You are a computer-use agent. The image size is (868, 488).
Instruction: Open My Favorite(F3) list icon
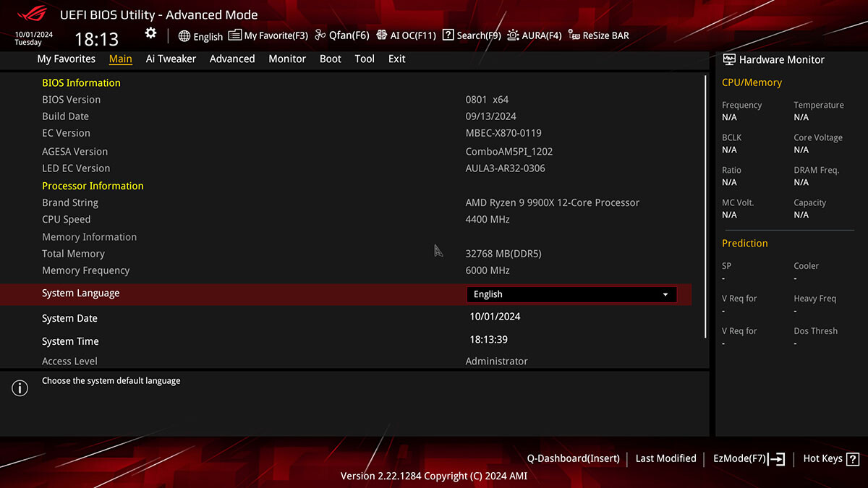(x=234, y=35)
